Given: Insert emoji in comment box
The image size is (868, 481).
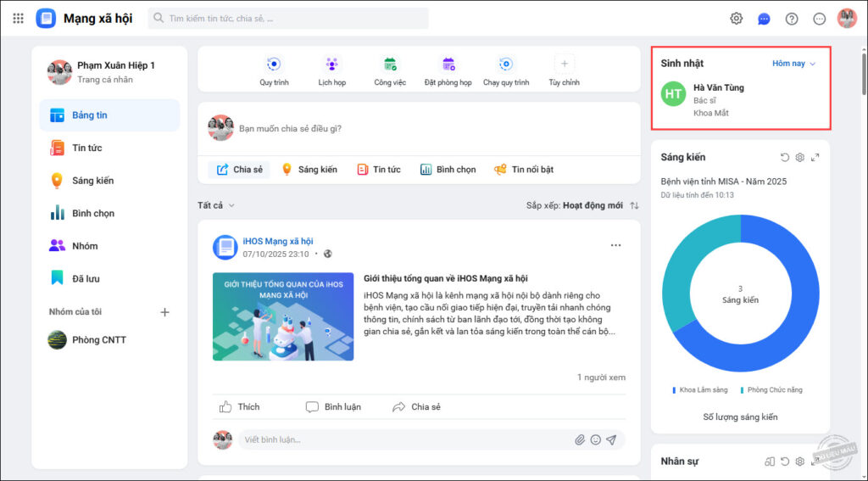Looking at the screenshot, I should [x=596, y=440].
